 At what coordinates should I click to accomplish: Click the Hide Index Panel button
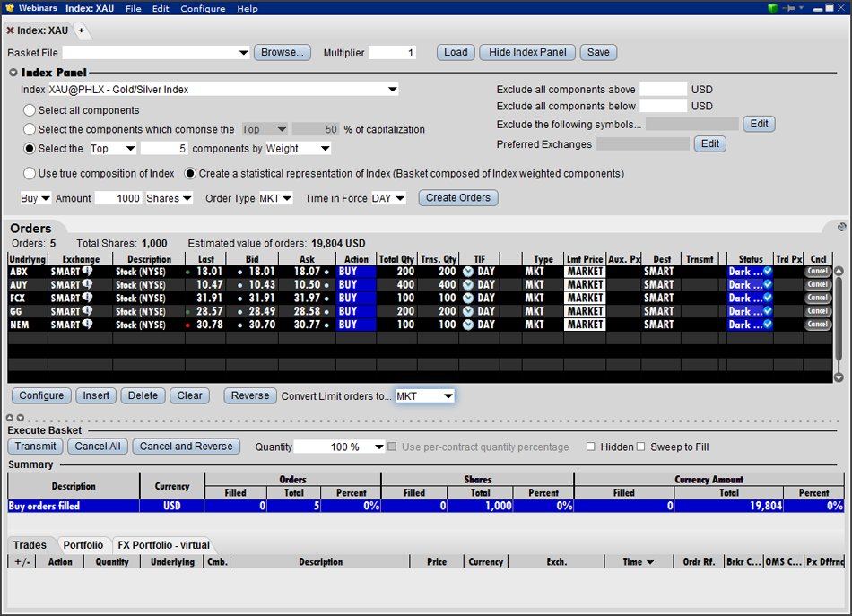[527, 52]
